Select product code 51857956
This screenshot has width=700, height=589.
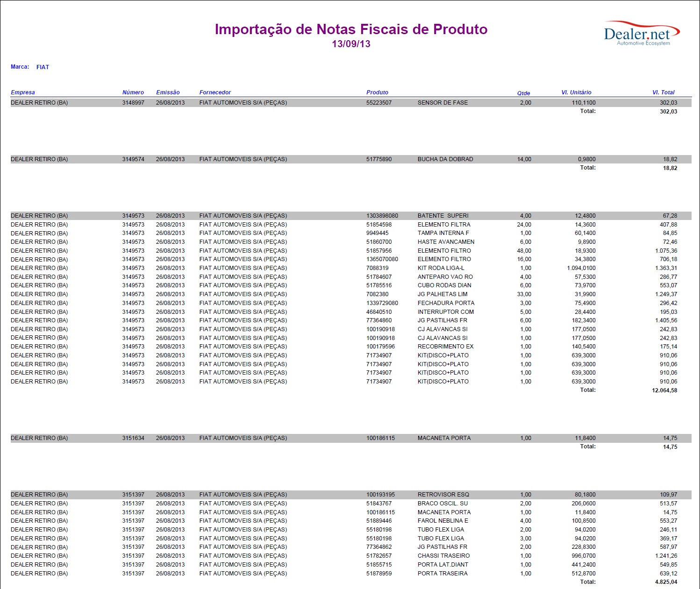(379, 251)
